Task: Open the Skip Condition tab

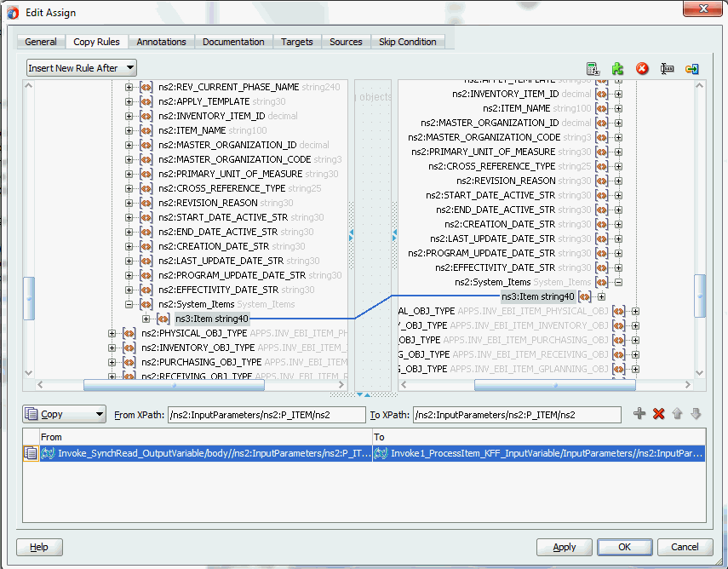Action: pyautogui.click(x=408, y=42)
